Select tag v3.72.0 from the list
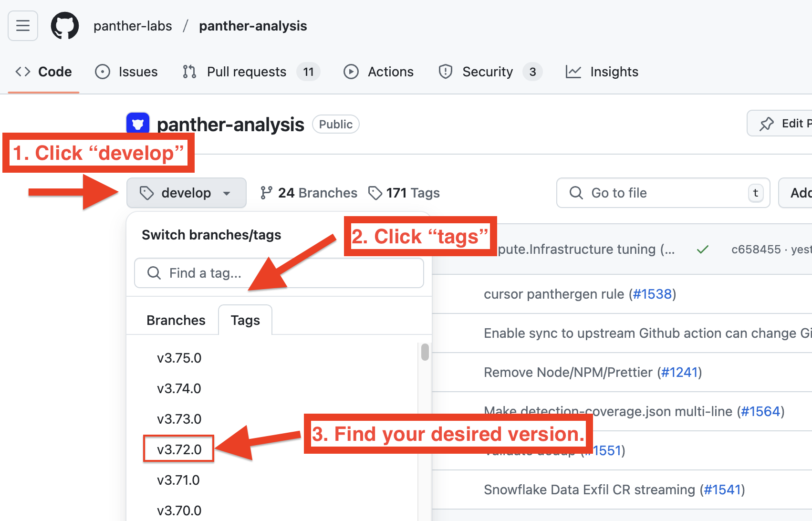812x521 pixels. (179, 449)
